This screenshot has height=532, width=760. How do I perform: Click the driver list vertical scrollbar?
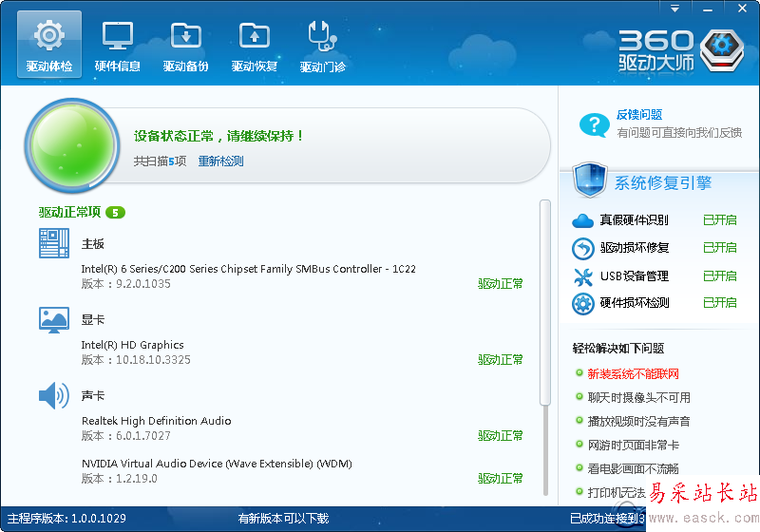point(545,302)
